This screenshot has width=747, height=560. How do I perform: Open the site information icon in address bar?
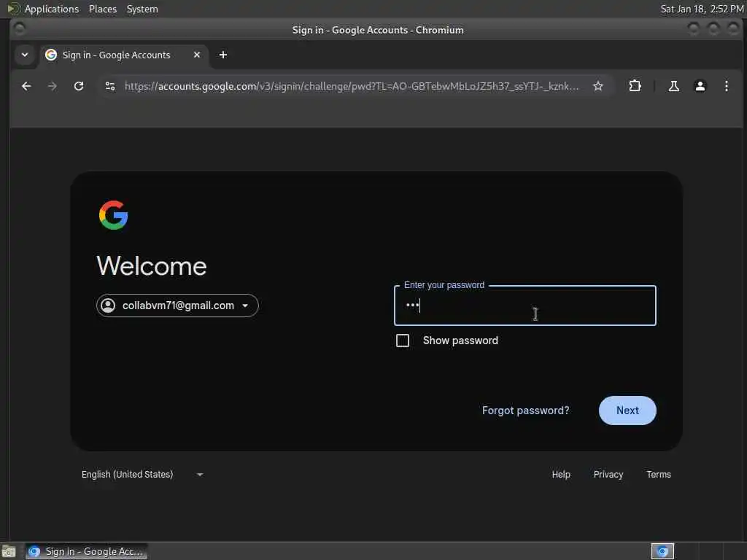click(x=110, y=86)
